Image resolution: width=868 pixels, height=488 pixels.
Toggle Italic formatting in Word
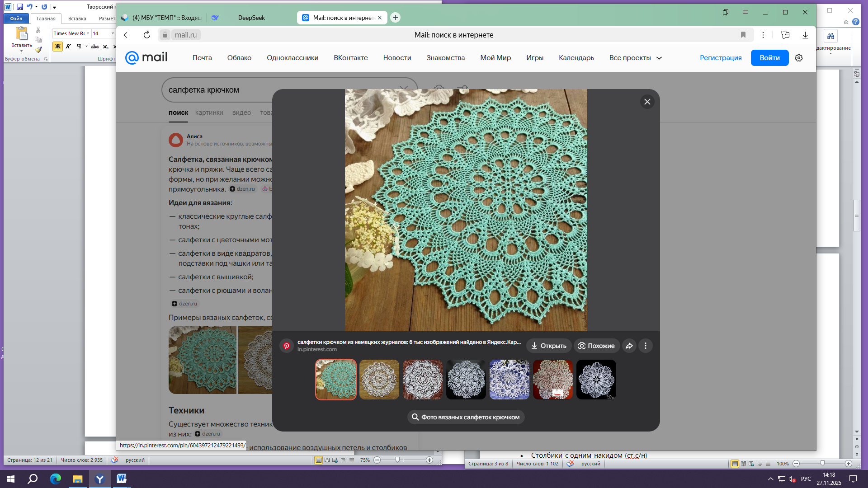pos(68,46)
